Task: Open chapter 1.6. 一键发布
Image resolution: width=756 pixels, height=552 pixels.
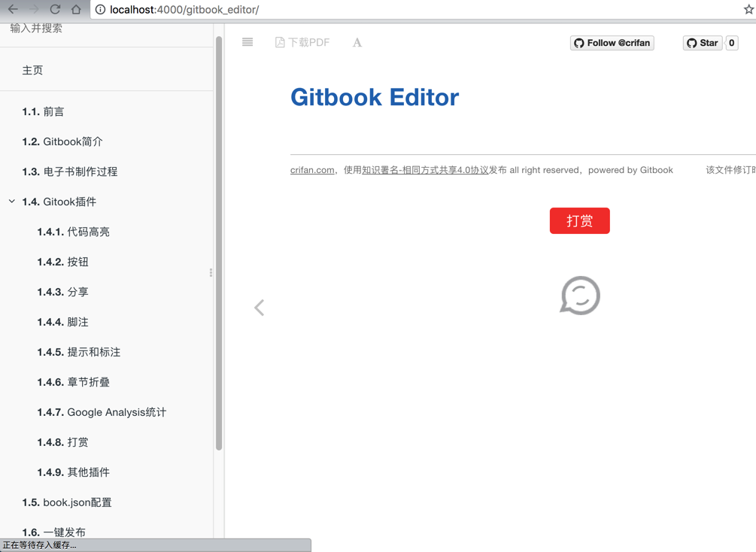Action: click(x=53, y=532)
